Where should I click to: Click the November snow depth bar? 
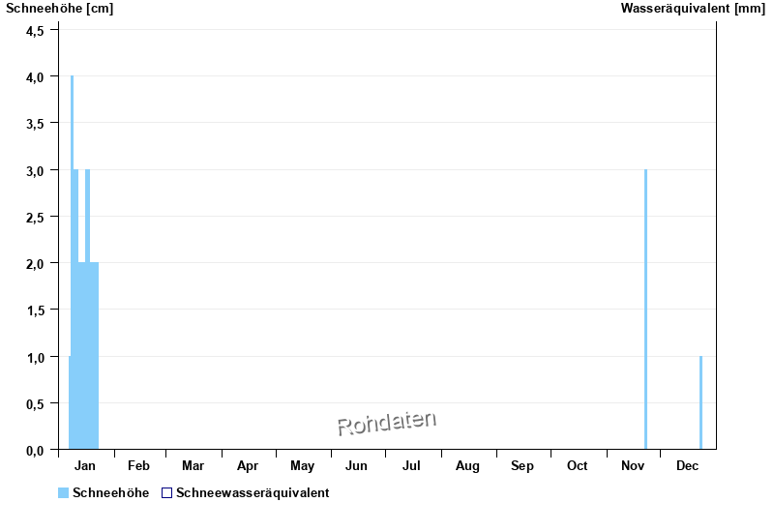(645, 310)
